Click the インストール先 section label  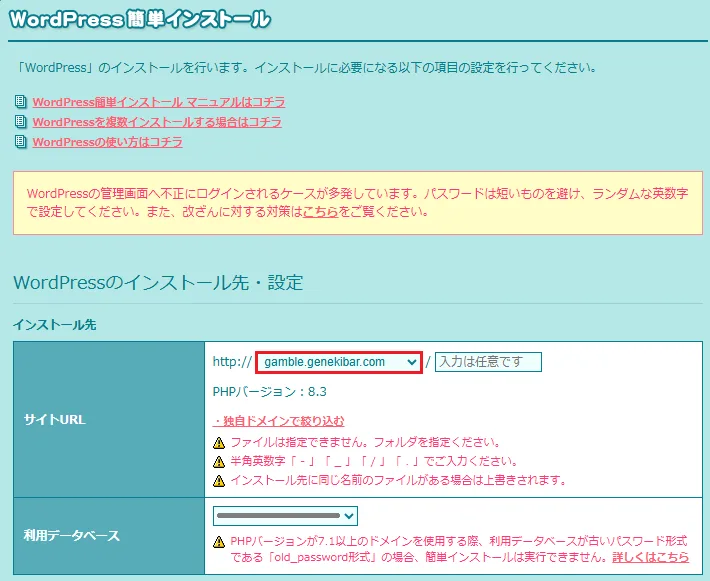pyautogui.click(x=54, y=325)
